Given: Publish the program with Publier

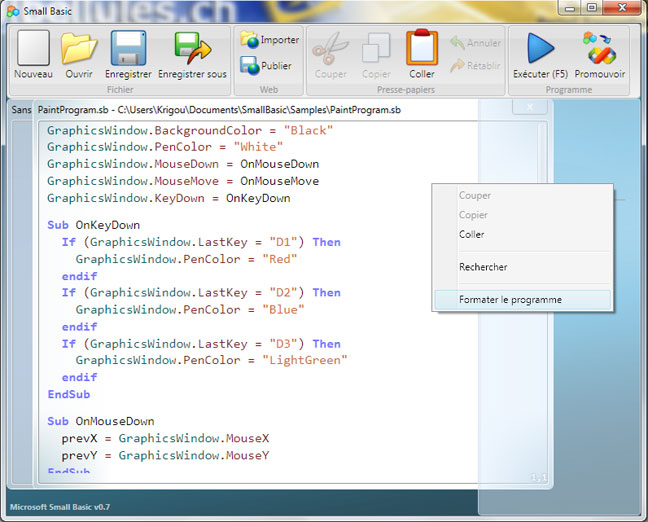Looking at the screenshot, I should [x=266, y=66].
